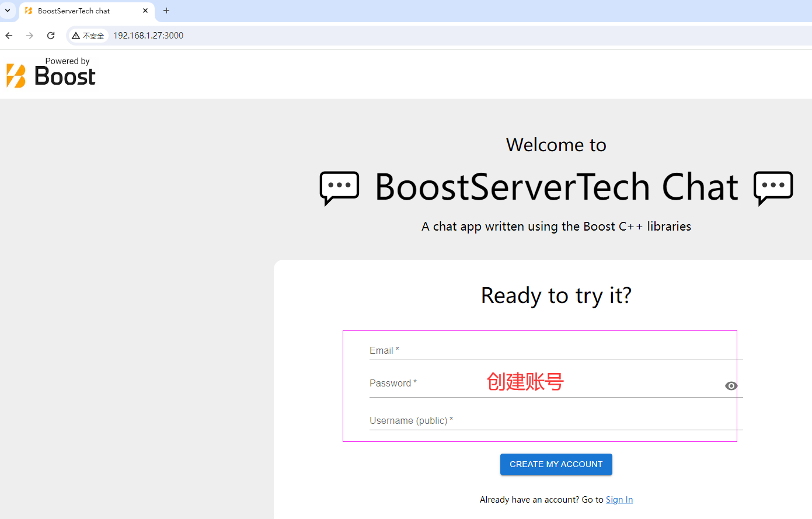This screenshot has width=812, height=519.
Task: Click the "Already have an account? Go to" text
Action: tap(542, 500)
